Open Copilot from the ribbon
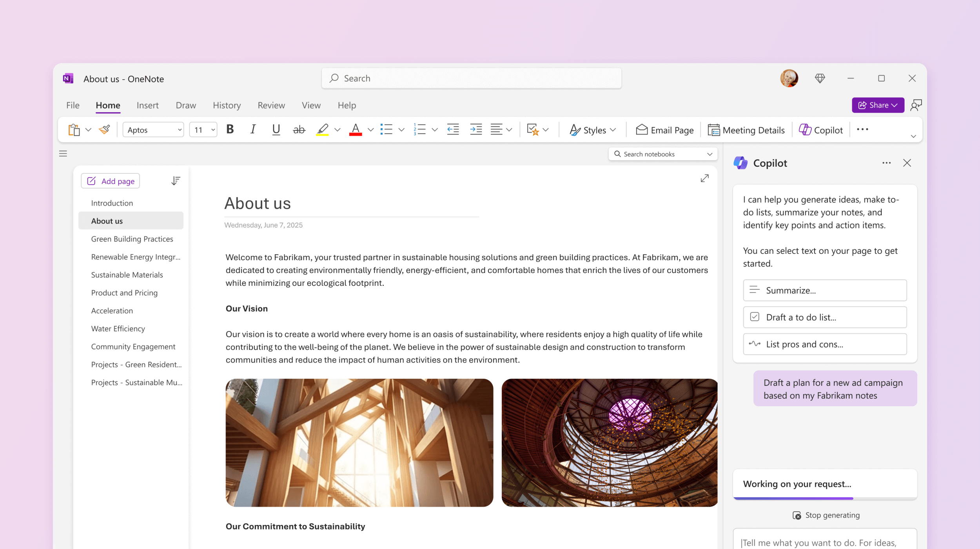Viewport: 980px width, 549px height. click(x=820, y=130)
